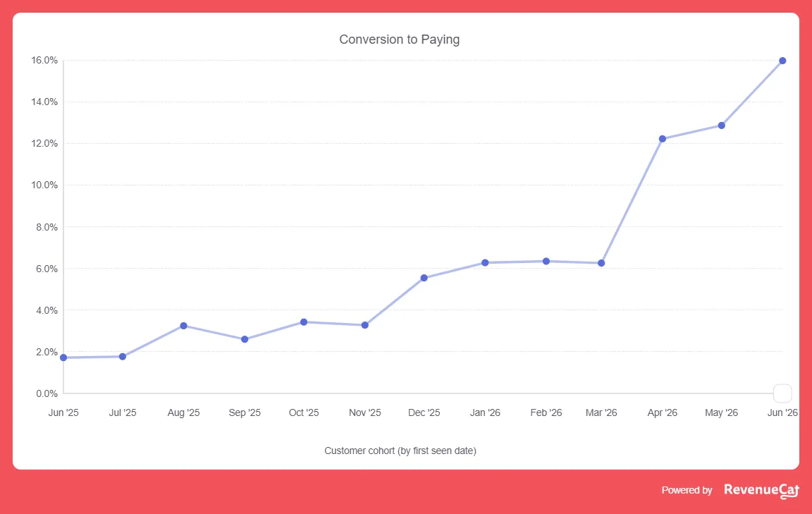Click the Jul '25 data point
The image size is (812, 514).
123,357
